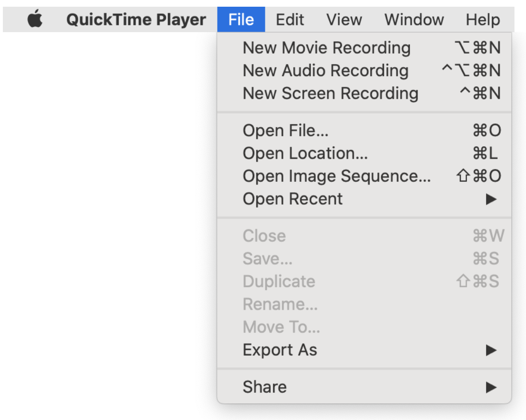Expand the Share submenu

click(x=264, y=387)
